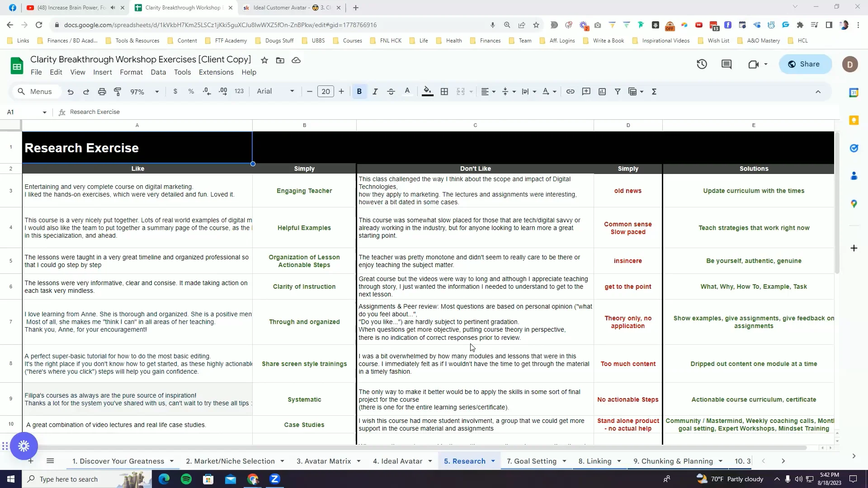Open Spotify from the taskbar
The image size is (868, 488).
click(186, 479)
